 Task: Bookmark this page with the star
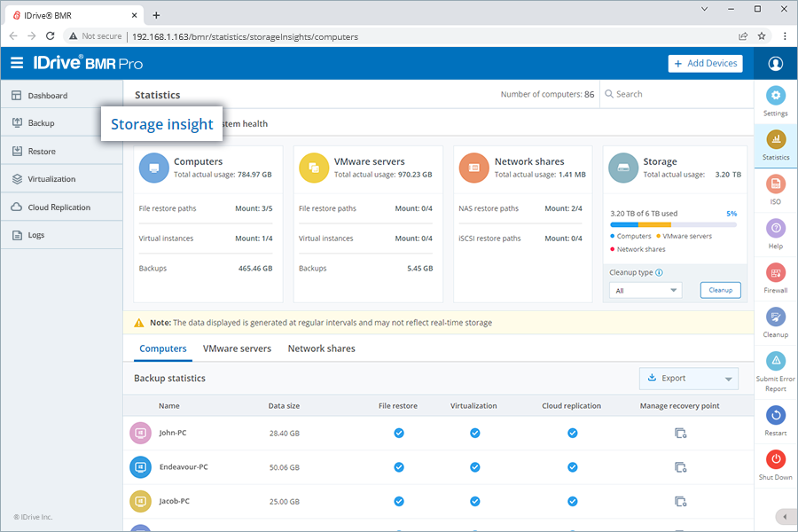point(762,36)
